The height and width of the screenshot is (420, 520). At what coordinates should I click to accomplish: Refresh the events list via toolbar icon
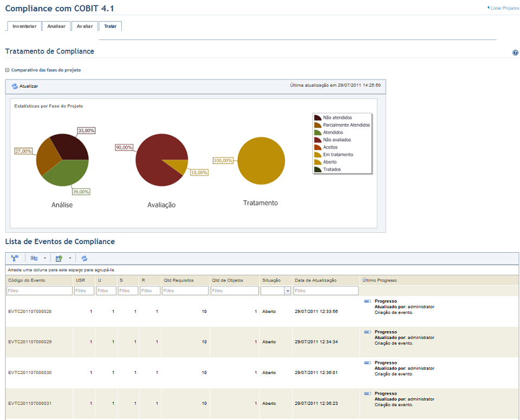pos(84,258)
